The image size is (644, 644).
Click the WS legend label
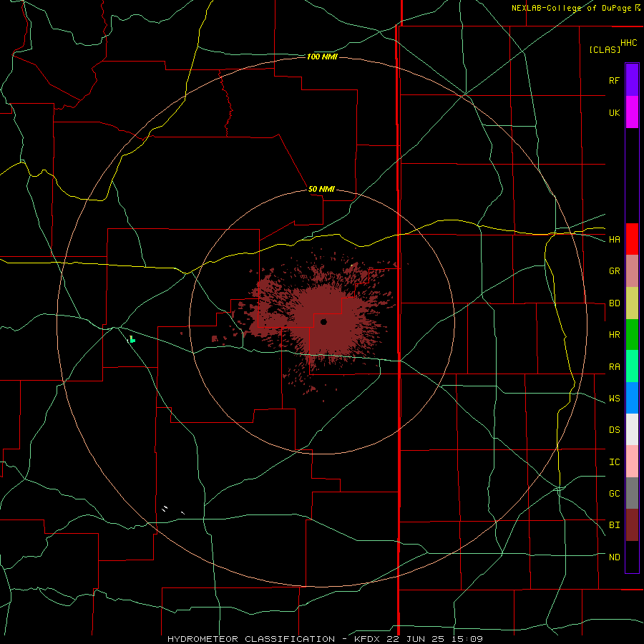614,399
